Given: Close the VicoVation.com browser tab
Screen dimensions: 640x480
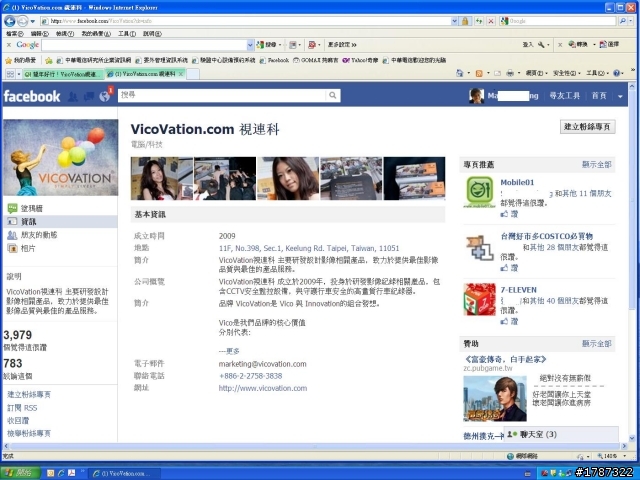Looking at the screenshot, I should point(180,74).
